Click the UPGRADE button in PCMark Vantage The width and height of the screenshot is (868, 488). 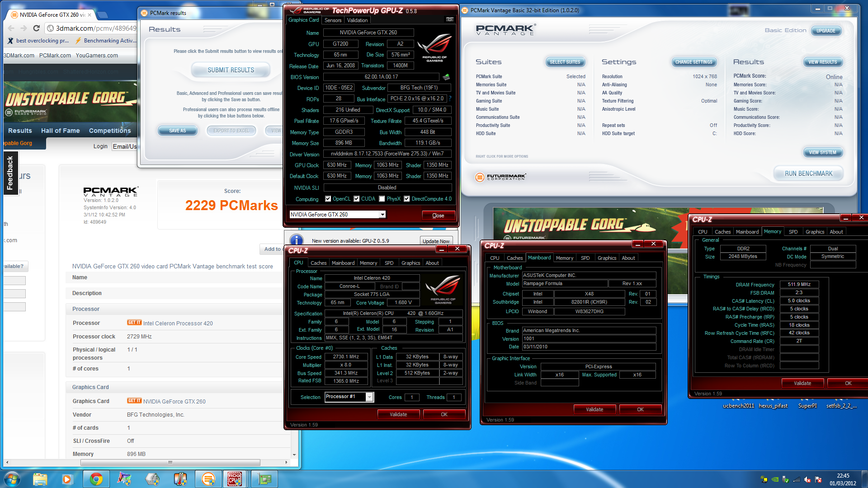point(826,31)
